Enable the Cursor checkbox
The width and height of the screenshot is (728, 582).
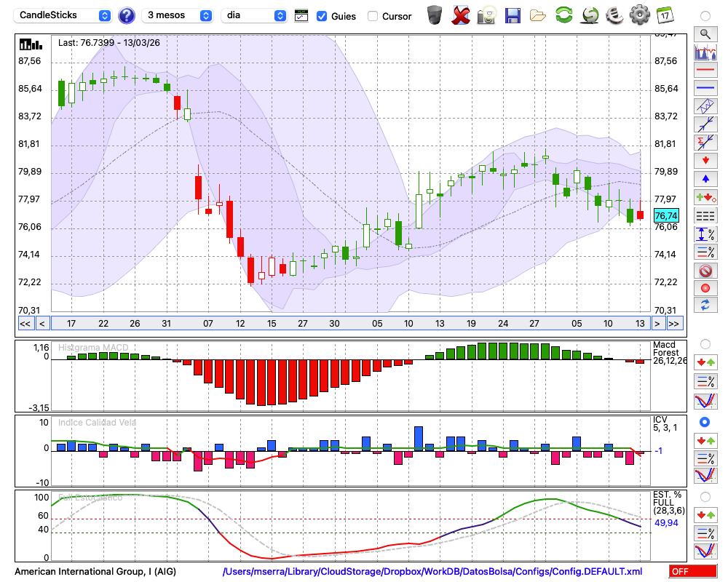coord(373,16)
